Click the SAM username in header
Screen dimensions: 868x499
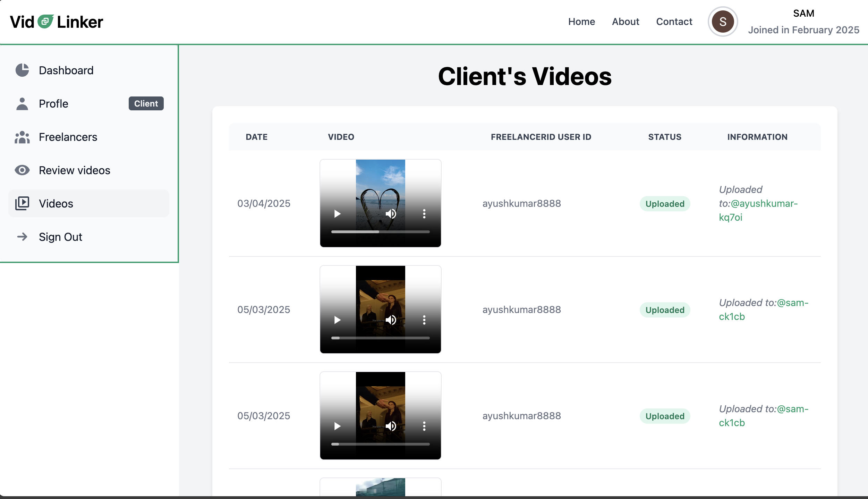pos(803,13)
